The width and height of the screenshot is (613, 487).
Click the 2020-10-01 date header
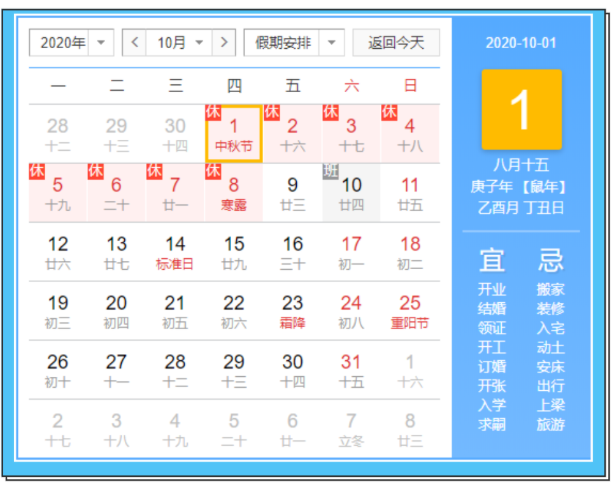tap(521, 43)
